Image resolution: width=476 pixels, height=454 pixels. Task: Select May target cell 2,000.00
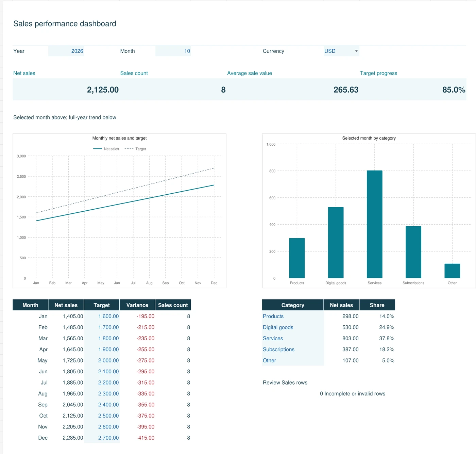pos(102,360)
